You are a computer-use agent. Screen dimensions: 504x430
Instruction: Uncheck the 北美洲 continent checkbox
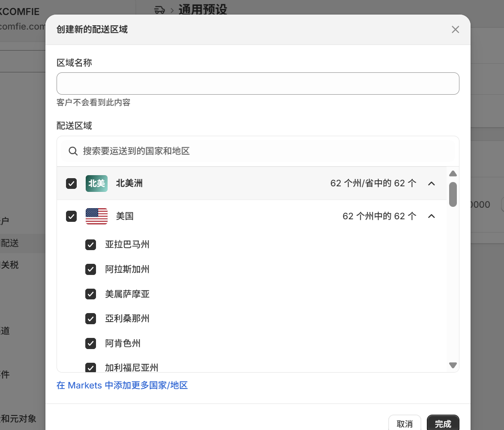coord(71,183)
